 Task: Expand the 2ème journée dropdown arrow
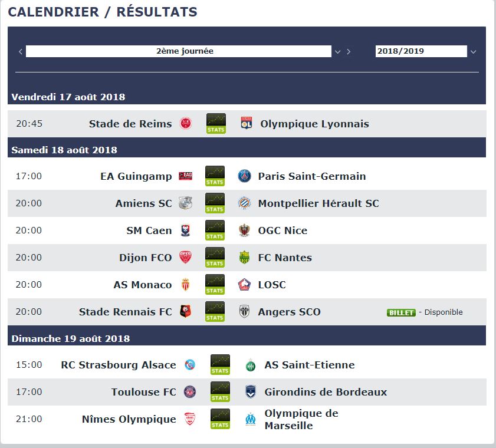337,51
